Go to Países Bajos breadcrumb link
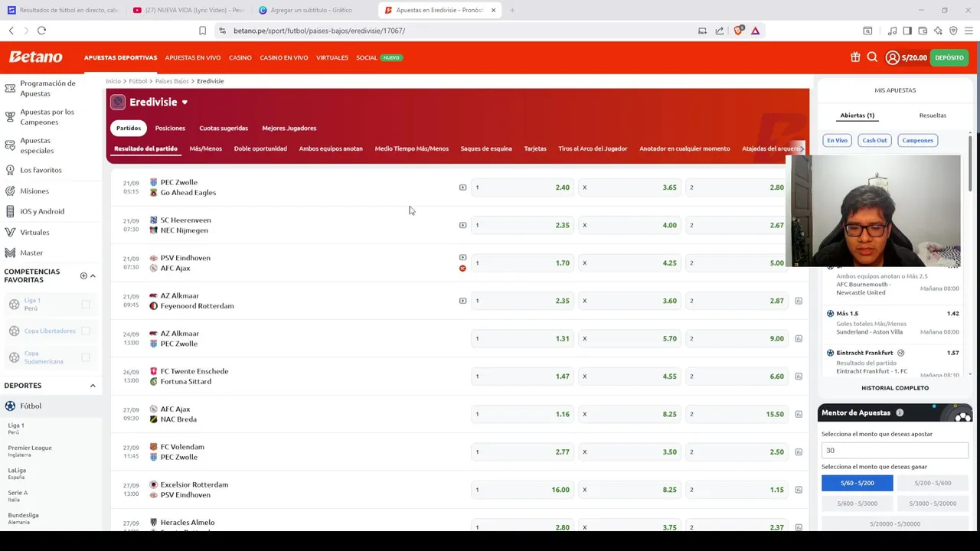This screenshot has height=551, width=980. point(171,81)
